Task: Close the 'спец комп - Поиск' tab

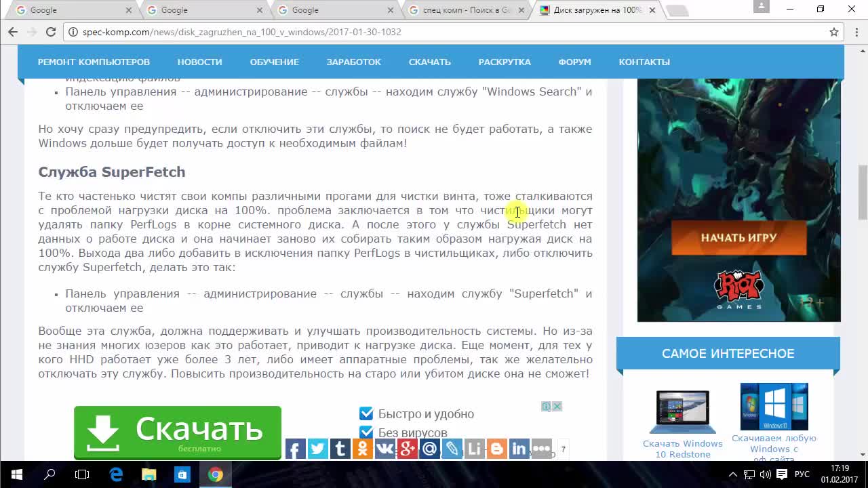Action: pos(521,10)
